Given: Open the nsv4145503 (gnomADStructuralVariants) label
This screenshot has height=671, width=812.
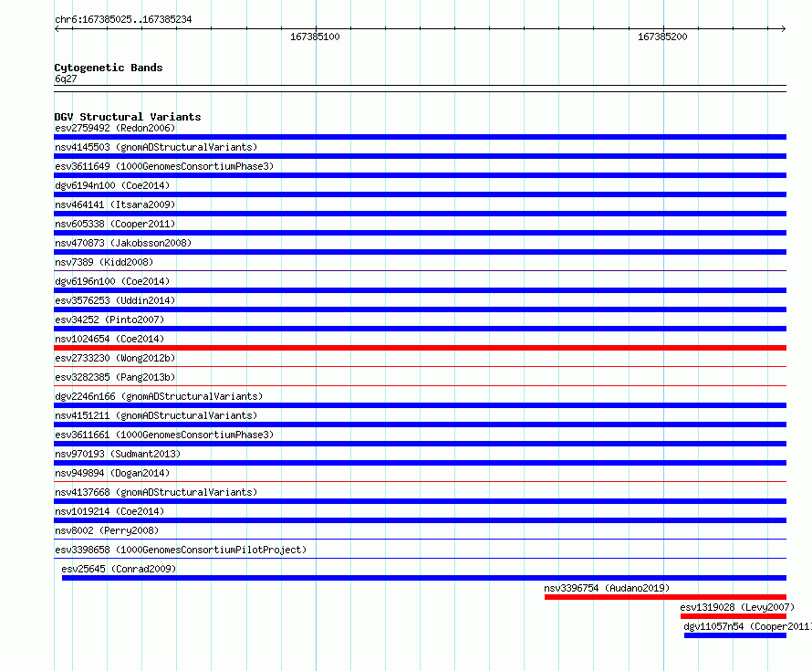Looking at the screenshot, I should click(x=156, y=147).
